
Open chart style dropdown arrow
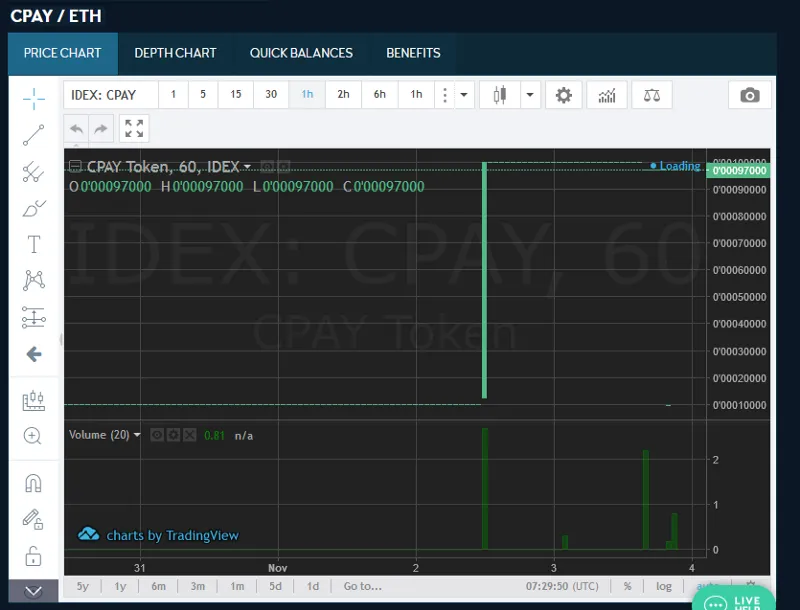[530, 95]
